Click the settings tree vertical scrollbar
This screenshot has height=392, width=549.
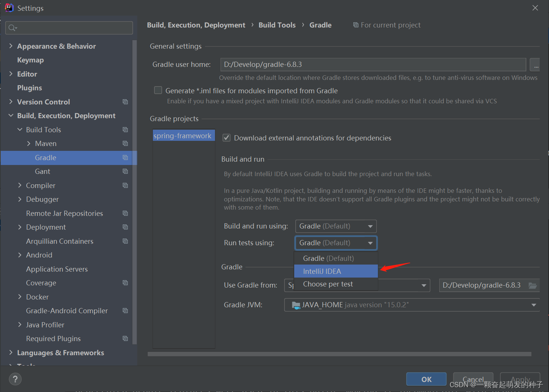[135, 192]
